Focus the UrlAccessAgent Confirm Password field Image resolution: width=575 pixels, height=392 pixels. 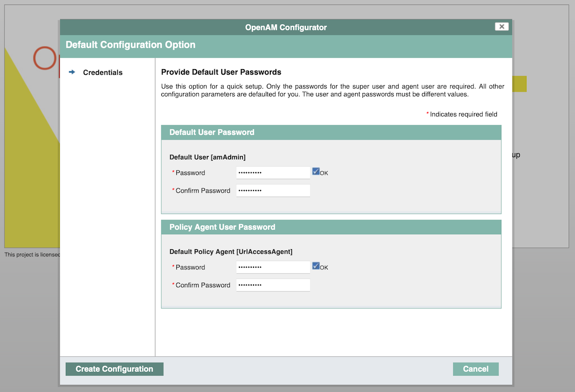[x=273, y=285]
